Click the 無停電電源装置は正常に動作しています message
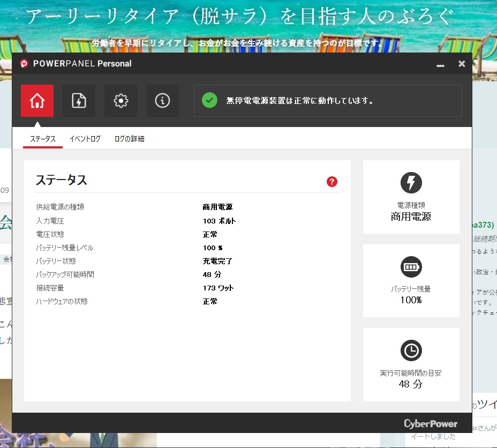Viewport: 497px width, 448px height. 300,101
